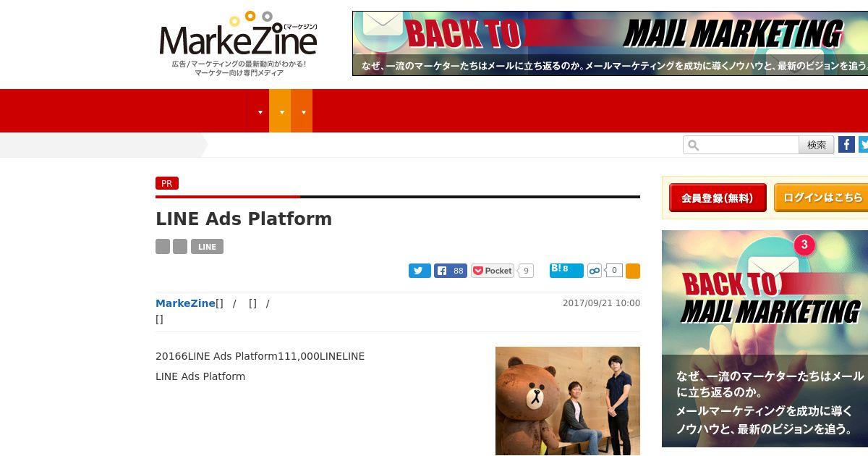Image resolution: width=868 pixels, height=456 pixels.
Task: Click the Hatena bookmark B! 8 button
Action: [566, 271]
